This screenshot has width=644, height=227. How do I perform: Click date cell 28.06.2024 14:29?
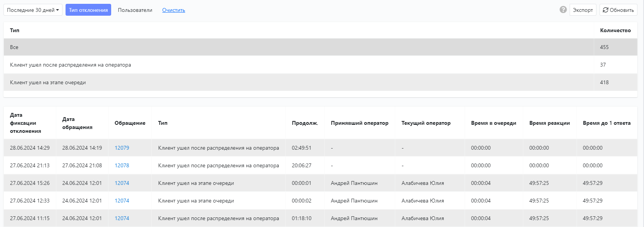point(30,148)
